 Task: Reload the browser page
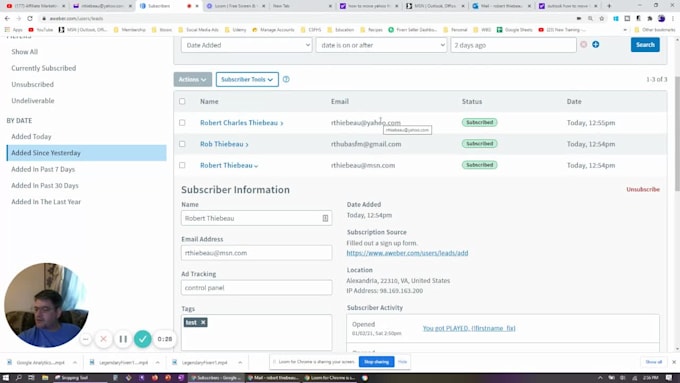[x=30, y=18]
